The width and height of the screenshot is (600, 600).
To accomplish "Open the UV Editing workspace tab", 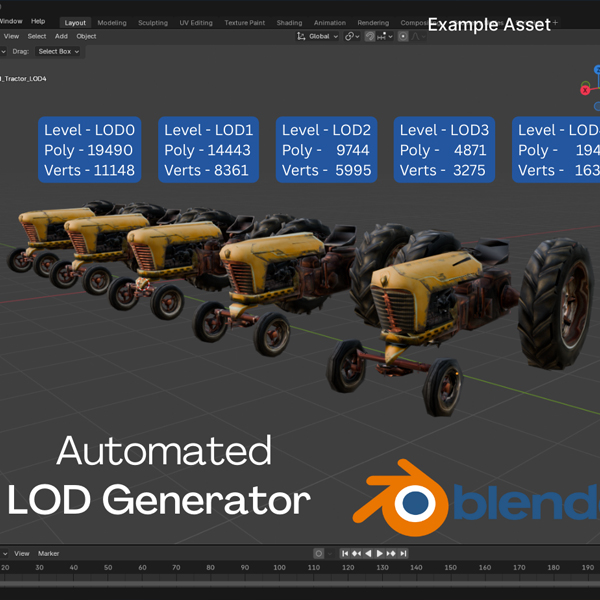I will (x=196, y=22).
